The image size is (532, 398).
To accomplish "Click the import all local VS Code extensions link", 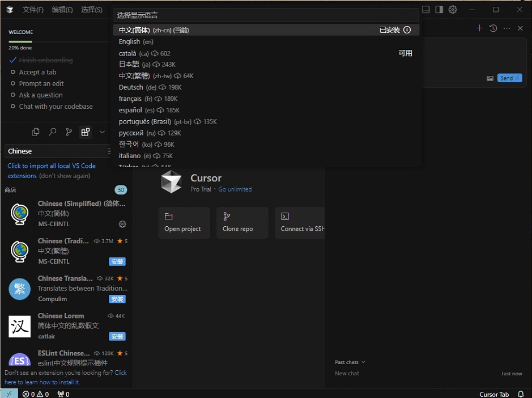I will (x=52, y=171).
